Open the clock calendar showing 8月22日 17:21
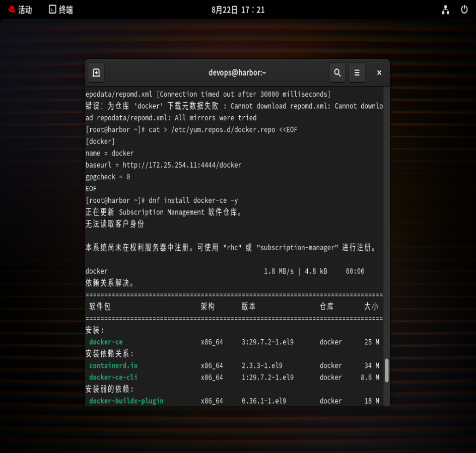The image size is (476, 453). click(x=238, y=10)
